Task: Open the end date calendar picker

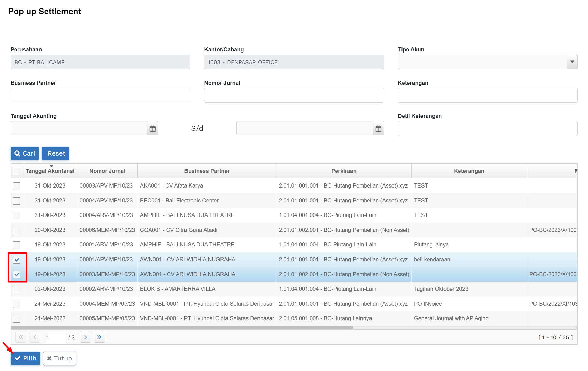Action: [378, 128]
